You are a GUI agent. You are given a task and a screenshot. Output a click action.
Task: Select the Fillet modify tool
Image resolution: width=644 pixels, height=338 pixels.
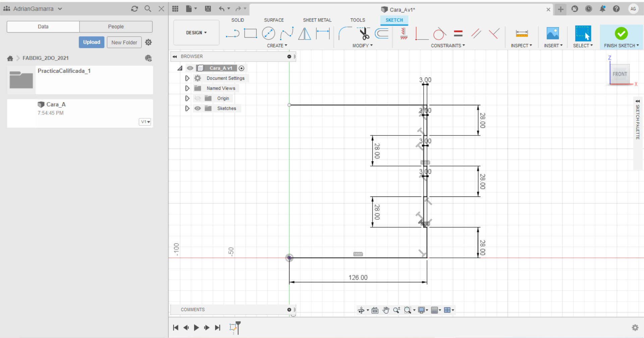click(345, 34)
